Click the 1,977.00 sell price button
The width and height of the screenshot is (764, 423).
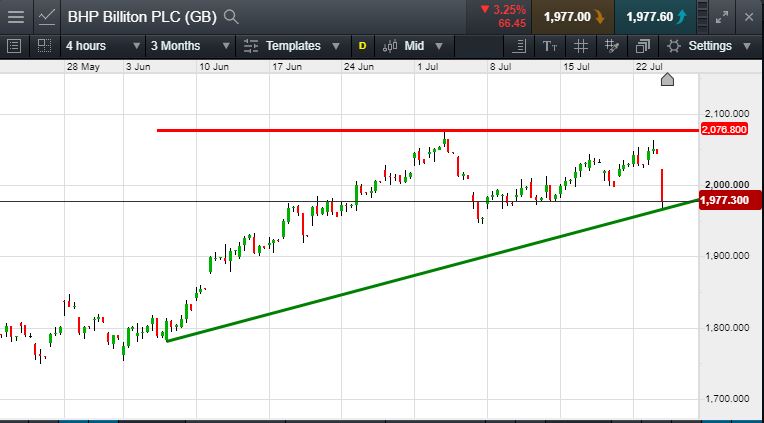573,17
